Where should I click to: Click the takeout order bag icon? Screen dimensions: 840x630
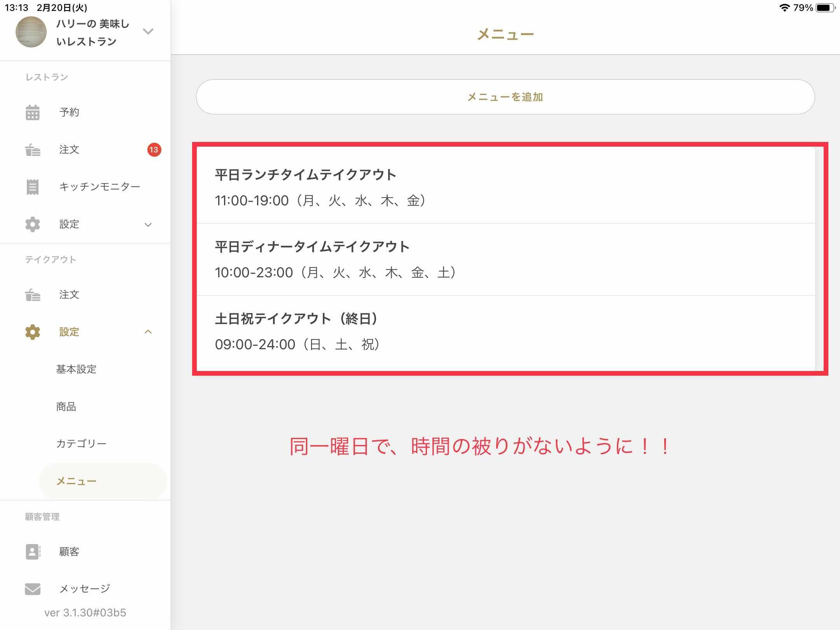click(33, 295)
